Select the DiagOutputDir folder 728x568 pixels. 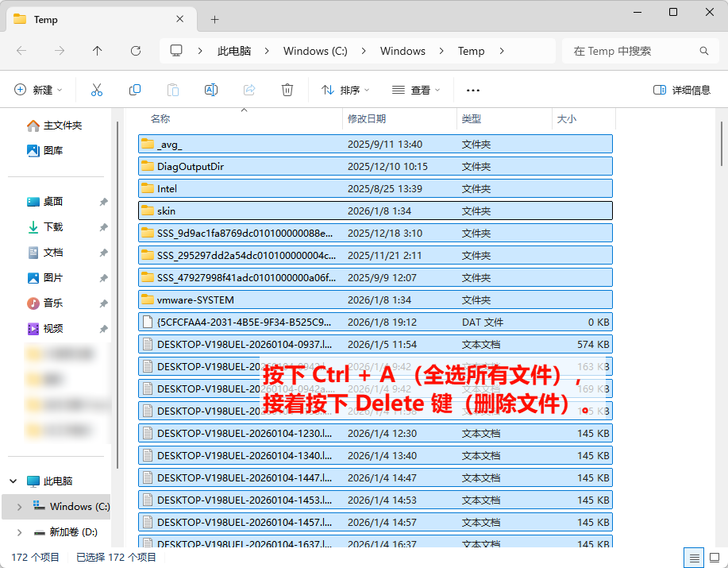[191, 167]
